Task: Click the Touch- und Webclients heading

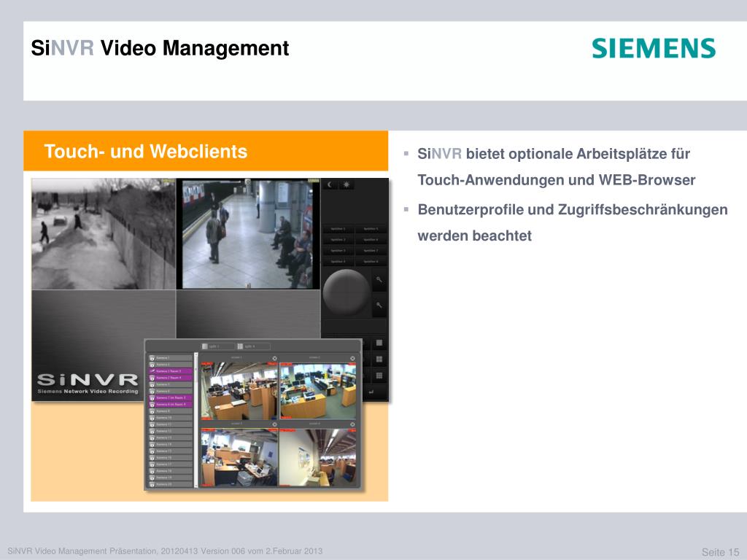Action: [x=146, y=152]
